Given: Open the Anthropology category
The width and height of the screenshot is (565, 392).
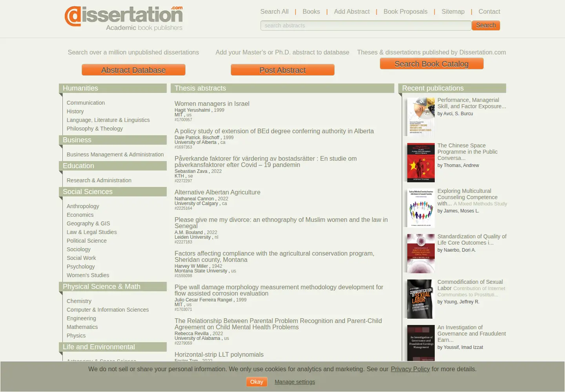Looking at the screenshot, I should point(83,206).
